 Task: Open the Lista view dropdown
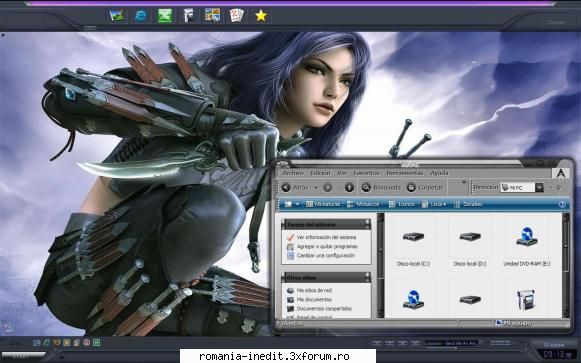(434, 204)
